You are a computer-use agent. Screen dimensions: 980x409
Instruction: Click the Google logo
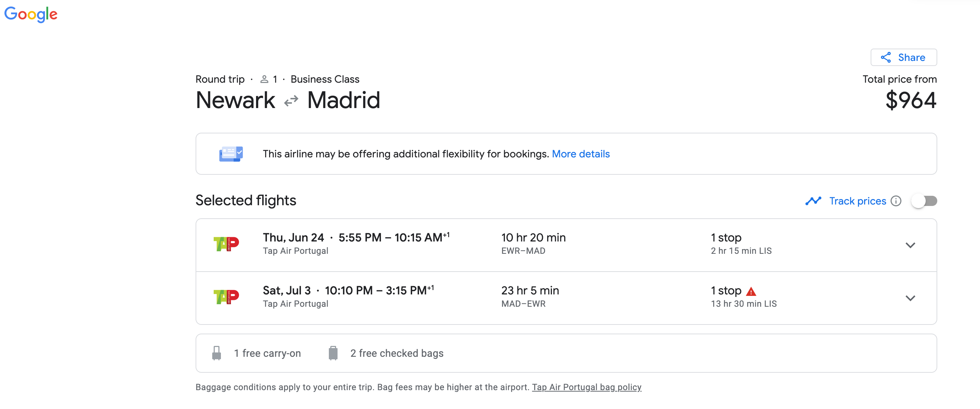[x=31, y=15]
